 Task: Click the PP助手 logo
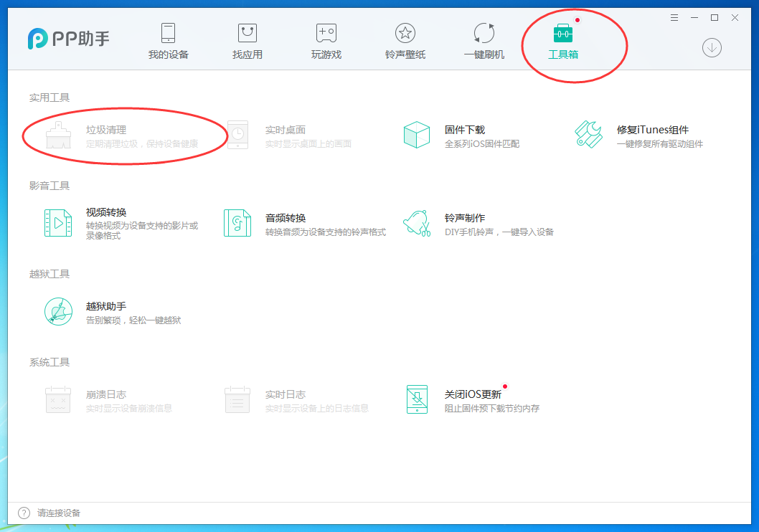point(68,39)
